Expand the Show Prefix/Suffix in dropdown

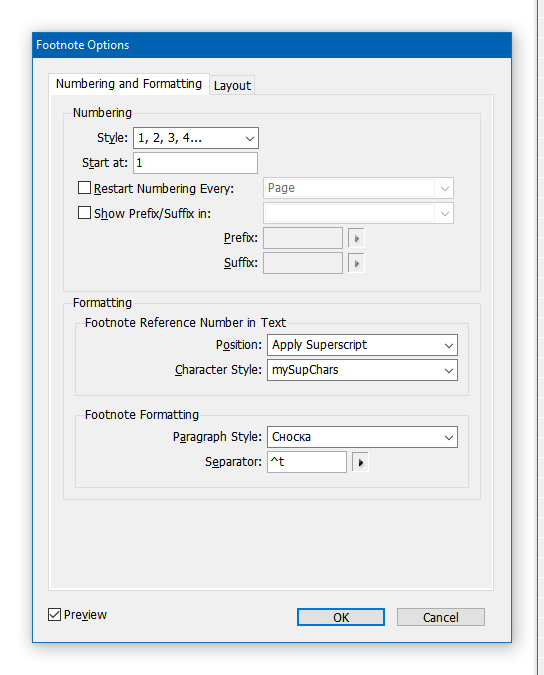coord(359,213)
